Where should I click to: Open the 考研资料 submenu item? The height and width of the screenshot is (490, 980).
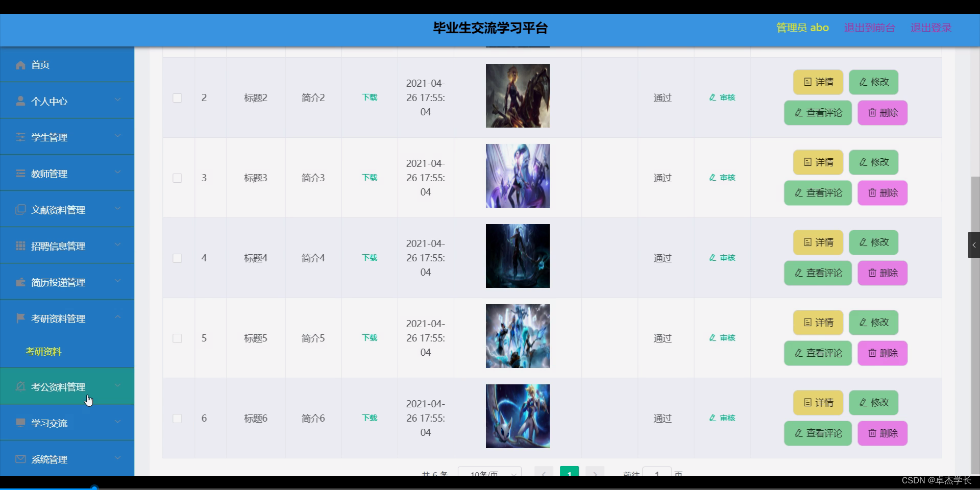43,351
